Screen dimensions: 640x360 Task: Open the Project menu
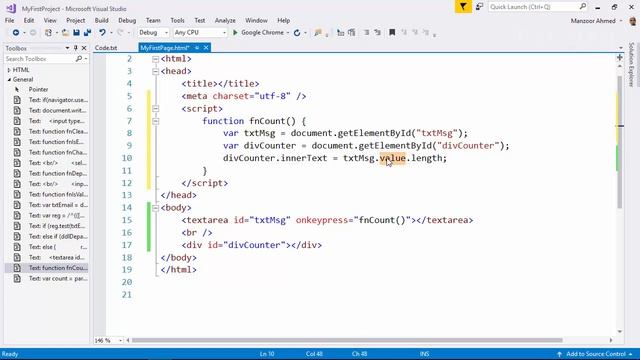(x=76, y=20)
